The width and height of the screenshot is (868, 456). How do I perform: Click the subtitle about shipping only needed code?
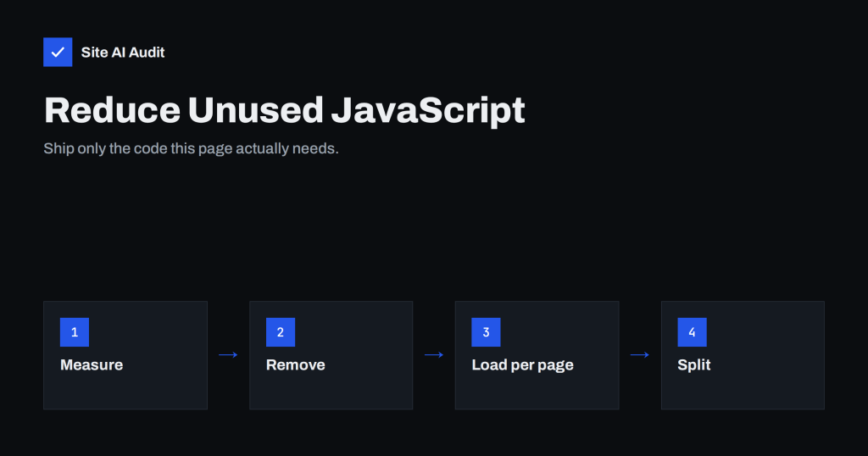click(x=191, y=148)
